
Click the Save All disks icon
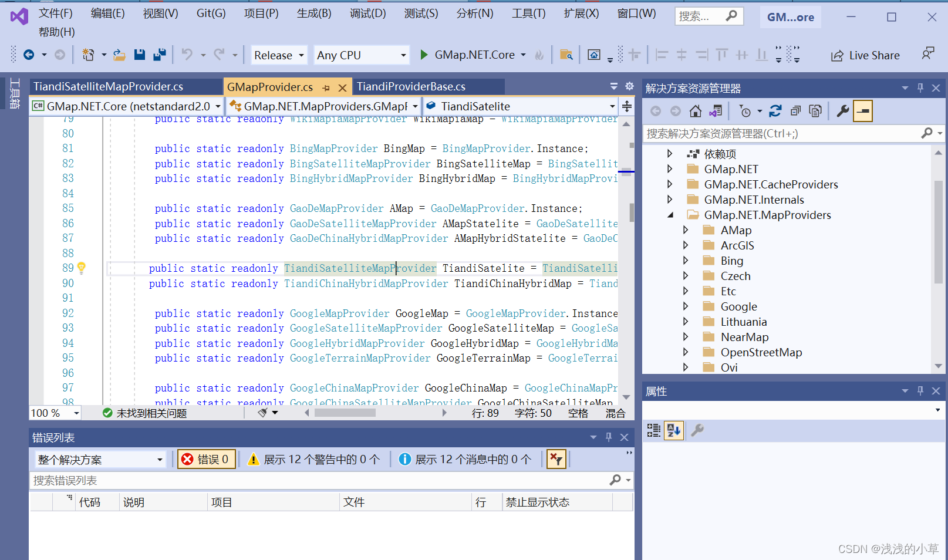point(159,55)
